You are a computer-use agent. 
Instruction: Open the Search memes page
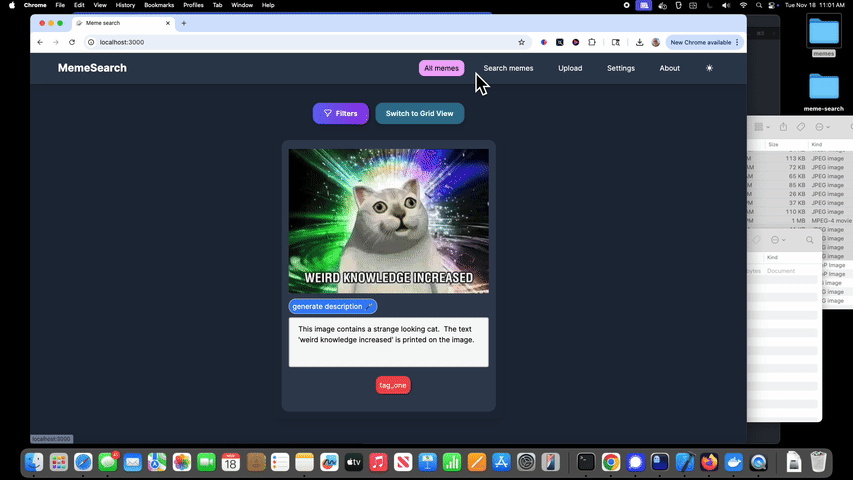(x=508, y=68)
